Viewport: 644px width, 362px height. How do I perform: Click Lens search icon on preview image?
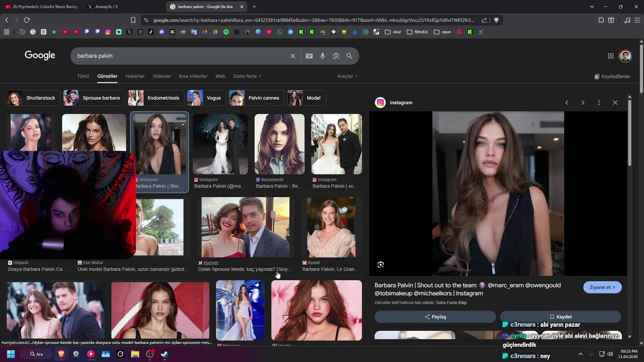pos(380,264)
